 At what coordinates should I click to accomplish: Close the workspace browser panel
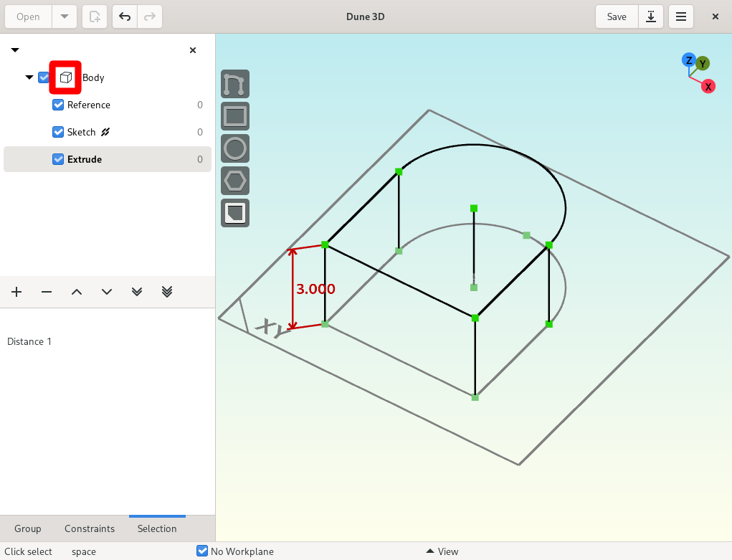click(193, 50)
